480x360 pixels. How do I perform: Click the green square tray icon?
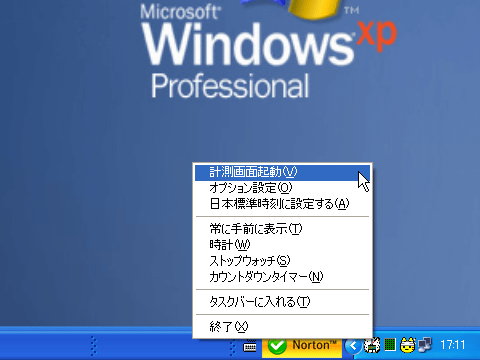(x=390, y=345)
